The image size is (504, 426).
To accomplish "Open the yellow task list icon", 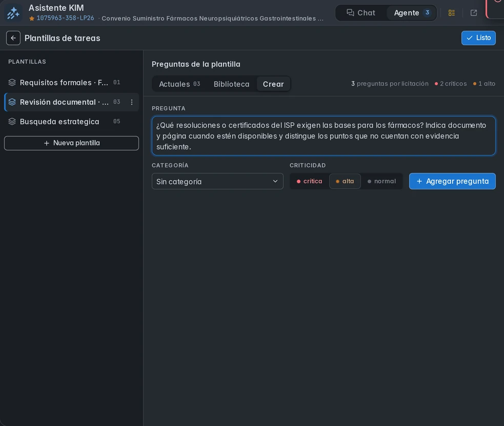I will click(452, 13).
